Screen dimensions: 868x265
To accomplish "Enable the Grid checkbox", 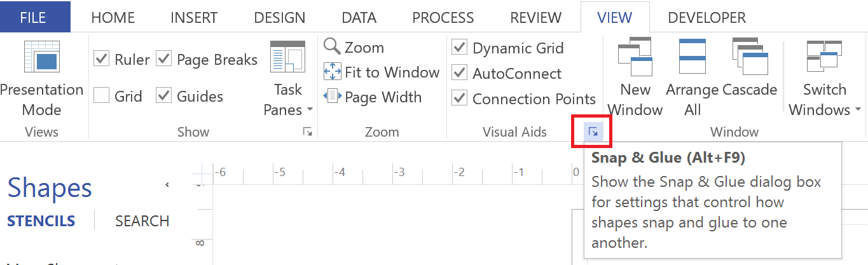I will 101,96.
